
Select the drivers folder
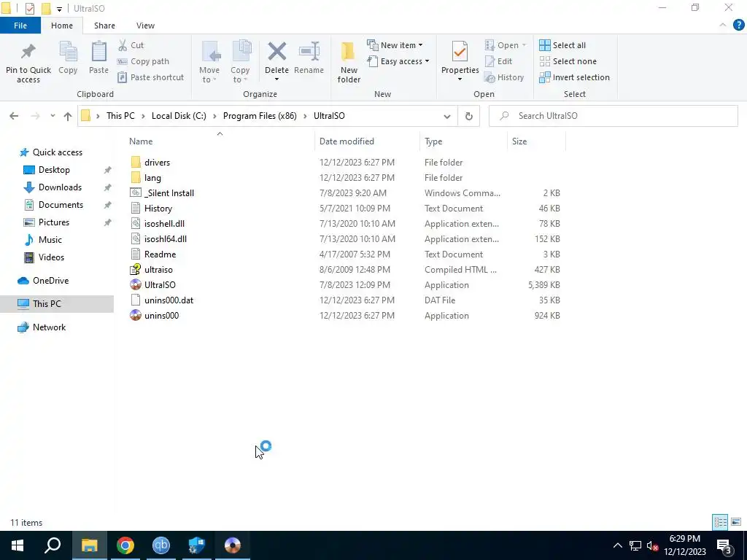click(157, 163)
